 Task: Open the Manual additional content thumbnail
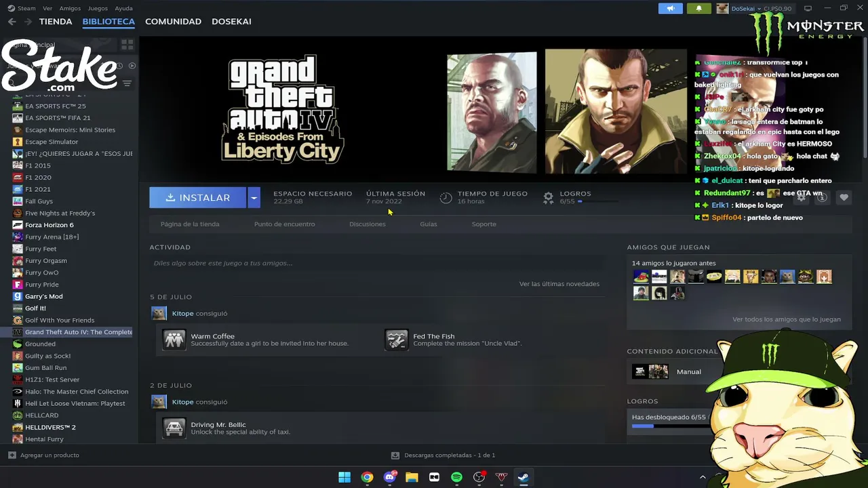tap(650, 371)
